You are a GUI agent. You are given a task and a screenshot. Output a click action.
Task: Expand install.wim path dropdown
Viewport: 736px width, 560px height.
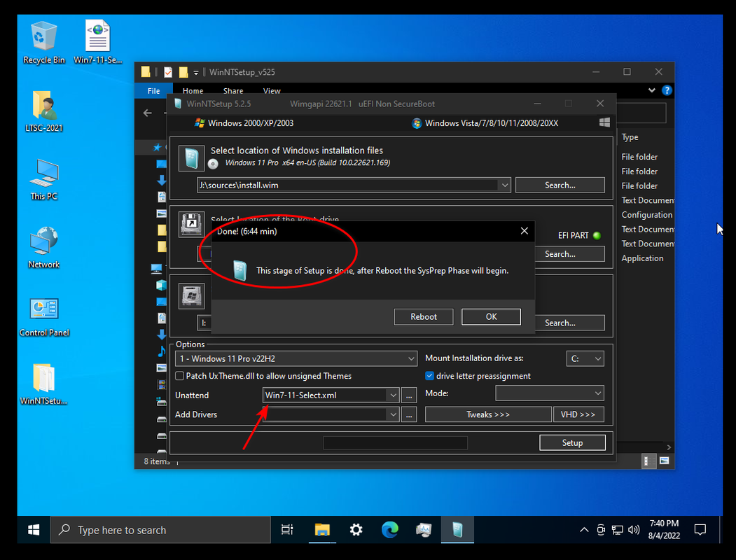coord(505,185)
